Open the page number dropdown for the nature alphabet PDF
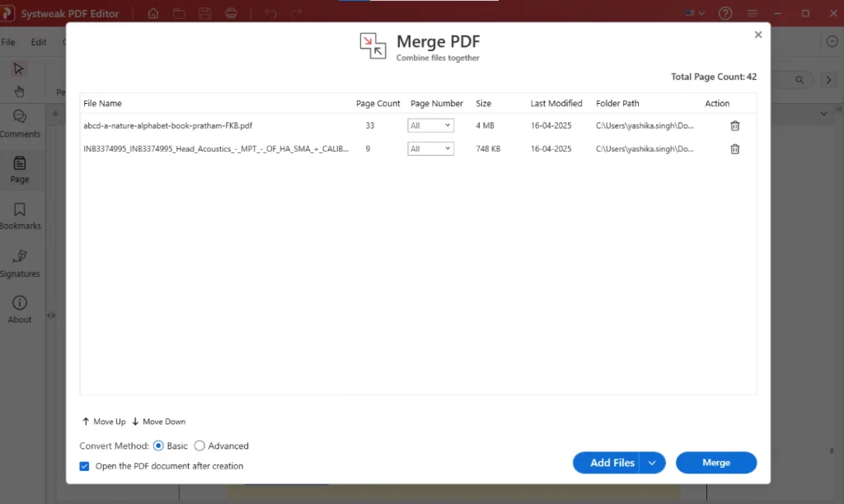This screenshot has height=504, width=844. click(430, 125)
